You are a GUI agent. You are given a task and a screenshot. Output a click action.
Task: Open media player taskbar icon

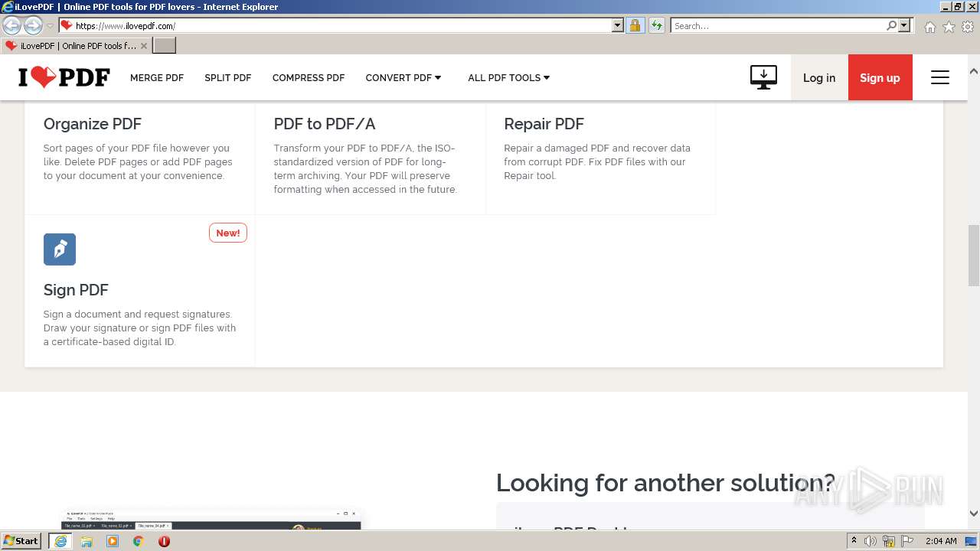coord(113,541)
